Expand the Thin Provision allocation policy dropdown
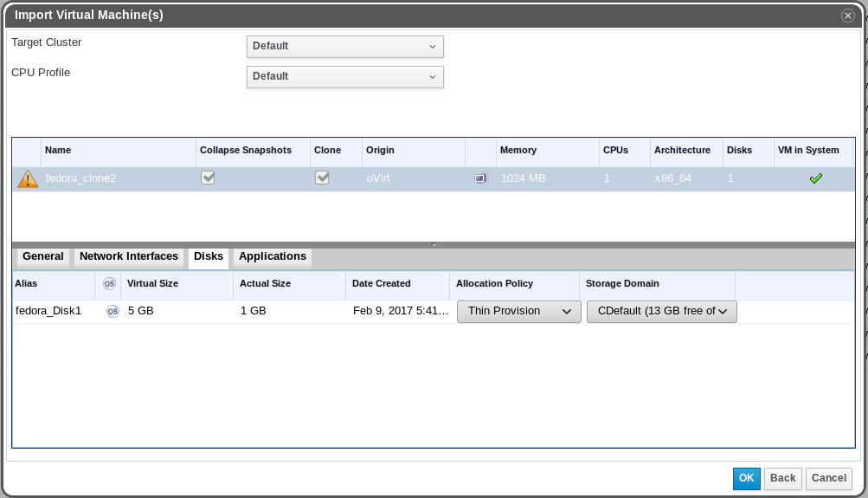 point(518,311)
